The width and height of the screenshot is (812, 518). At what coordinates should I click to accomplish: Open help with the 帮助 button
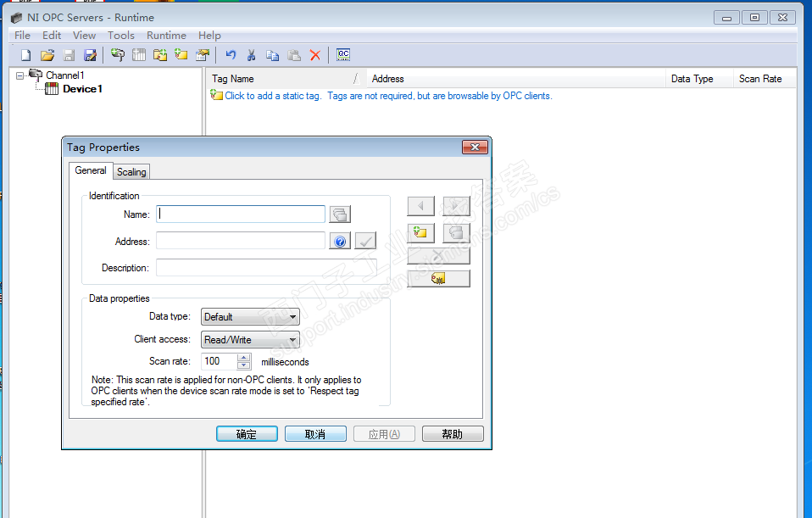click(453, 434)
